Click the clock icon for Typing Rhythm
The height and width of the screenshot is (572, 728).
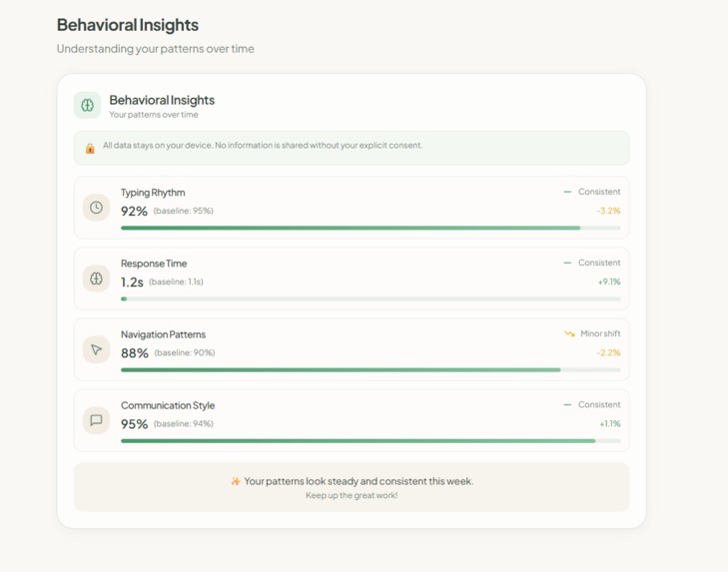tap(96, 208)
